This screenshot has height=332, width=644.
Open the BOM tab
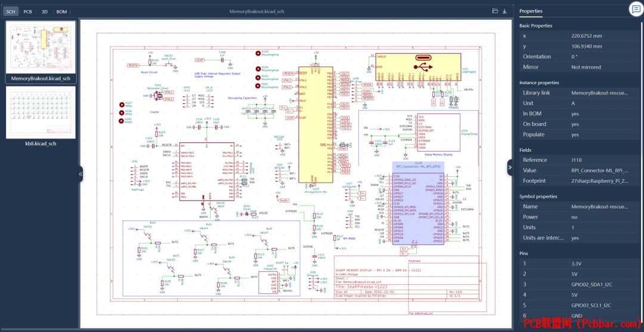click(x=61, y=11)
